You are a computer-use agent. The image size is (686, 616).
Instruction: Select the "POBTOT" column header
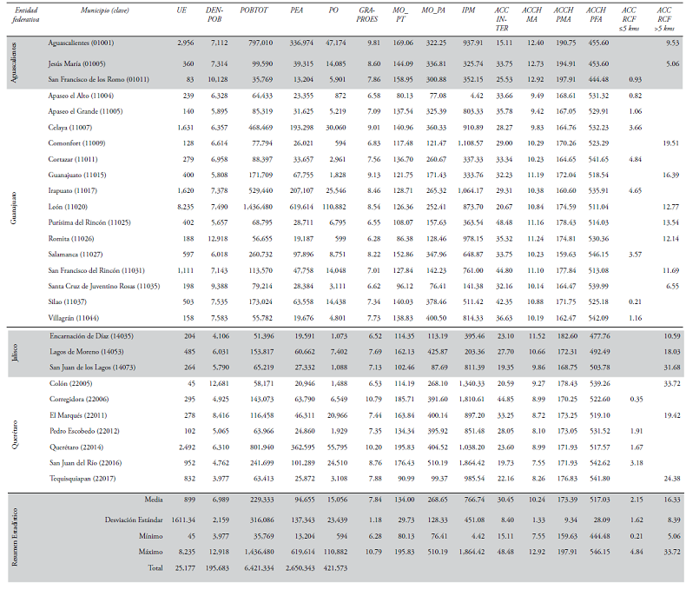click(260, 13)
